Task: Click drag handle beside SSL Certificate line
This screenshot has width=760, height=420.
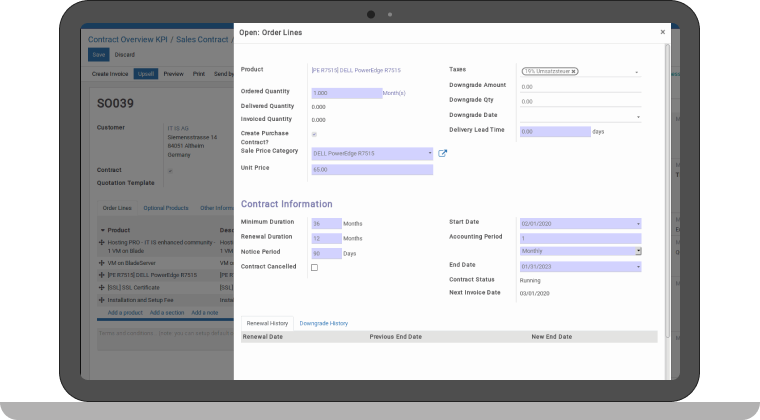Action: [101, 286]
